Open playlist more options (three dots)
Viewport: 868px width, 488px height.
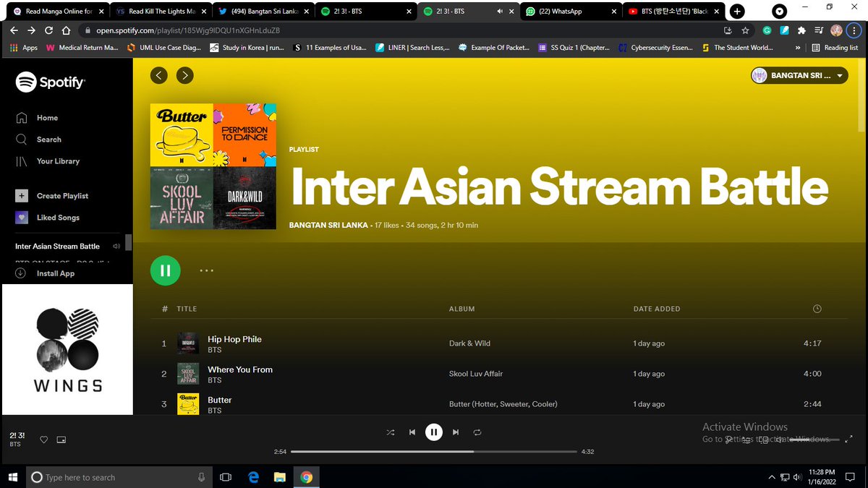207,270
